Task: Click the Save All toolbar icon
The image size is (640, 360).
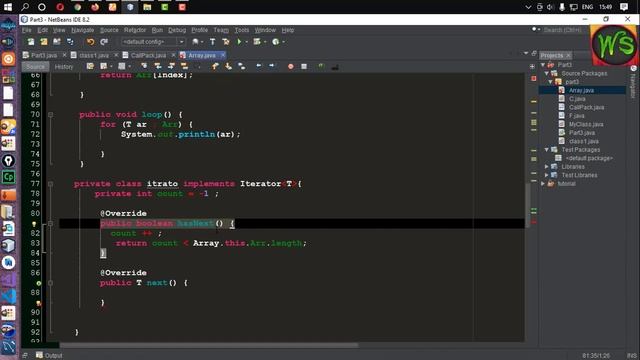Action: (x=70, y=42)
